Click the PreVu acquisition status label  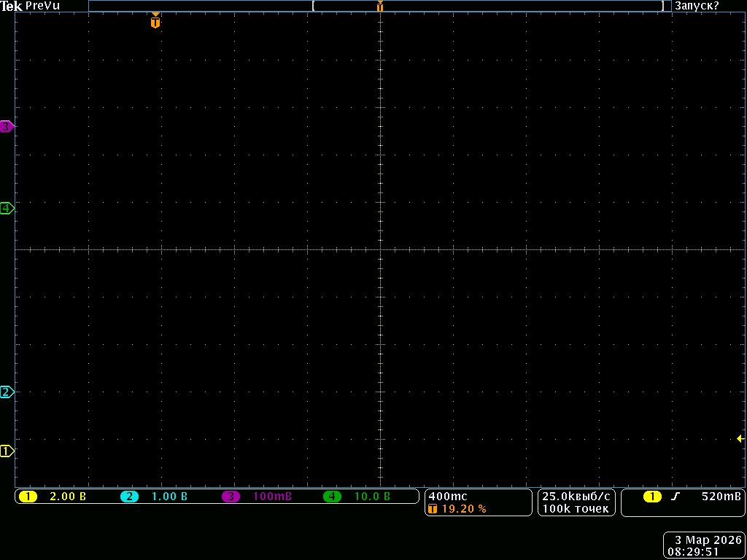(x=42, y=6)
